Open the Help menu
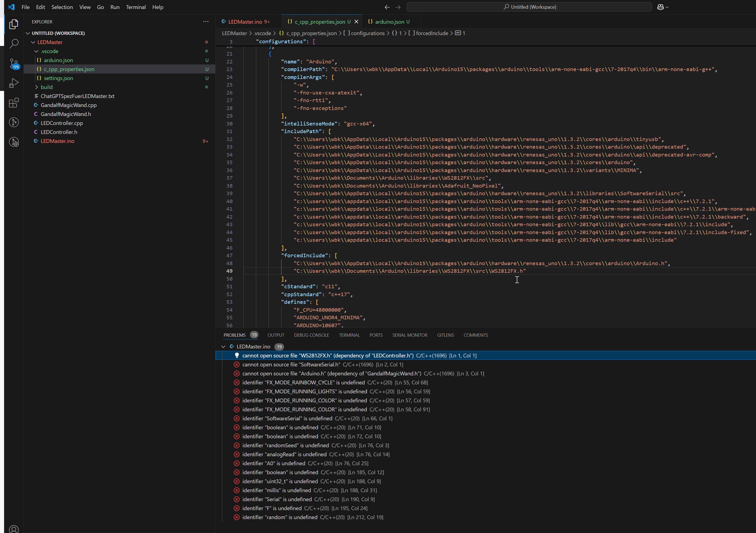The height and width of the screenshot is (533, 756). [x=158, y=7]
